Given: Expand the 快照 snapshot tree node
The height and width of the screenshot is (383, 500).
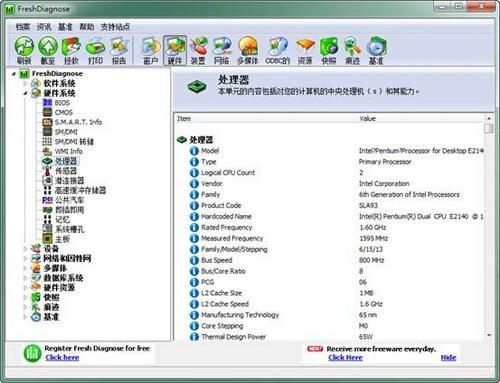Looking at the screenshot, I should point(25,297).
